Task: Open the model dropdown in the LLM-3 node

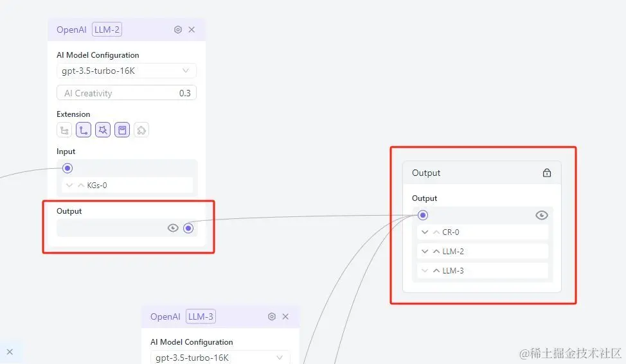Action: point(220,357)
